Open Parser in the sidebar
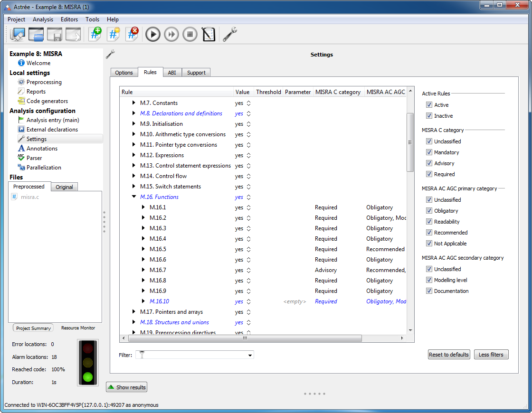Screen dimensions: 532x413 tap(34, 158)
